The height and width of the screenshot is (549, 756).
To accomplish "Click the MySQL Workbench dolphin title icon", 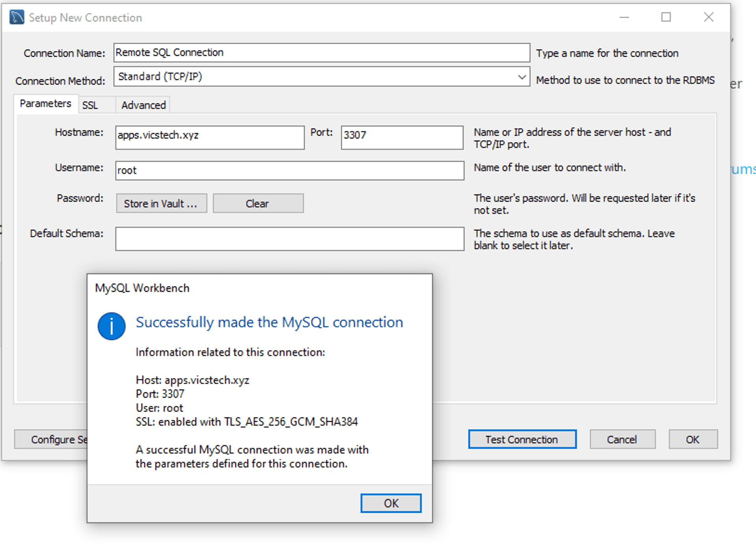I will [17, 17].
